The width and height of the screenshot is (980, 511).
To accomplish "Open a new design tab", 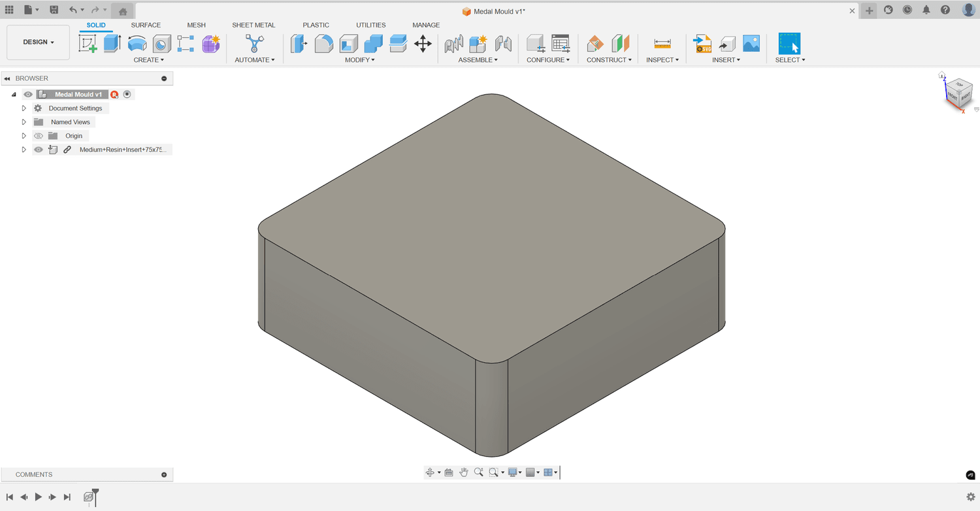I will 869,10.
